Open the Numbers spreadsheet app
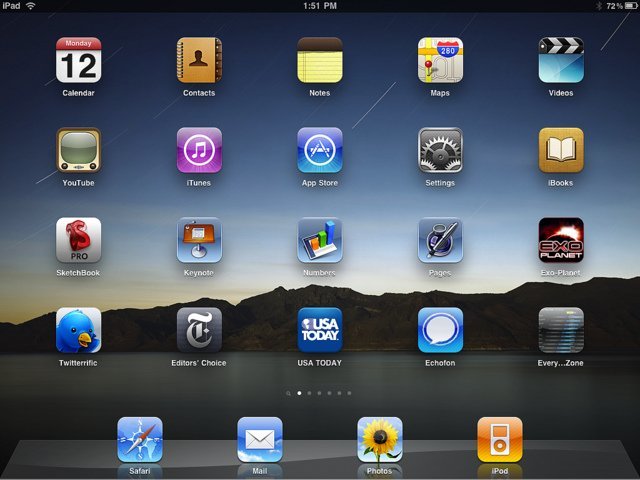 pos(319,240)
